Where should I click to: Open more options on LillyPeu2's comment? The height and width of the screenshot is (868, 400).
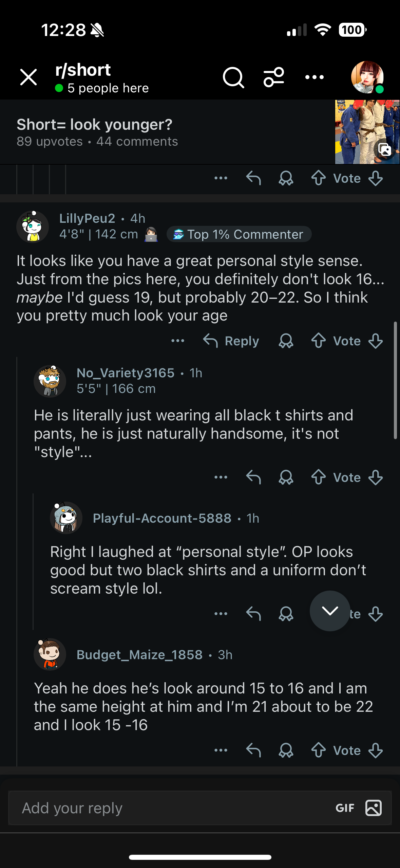point(178,341)
